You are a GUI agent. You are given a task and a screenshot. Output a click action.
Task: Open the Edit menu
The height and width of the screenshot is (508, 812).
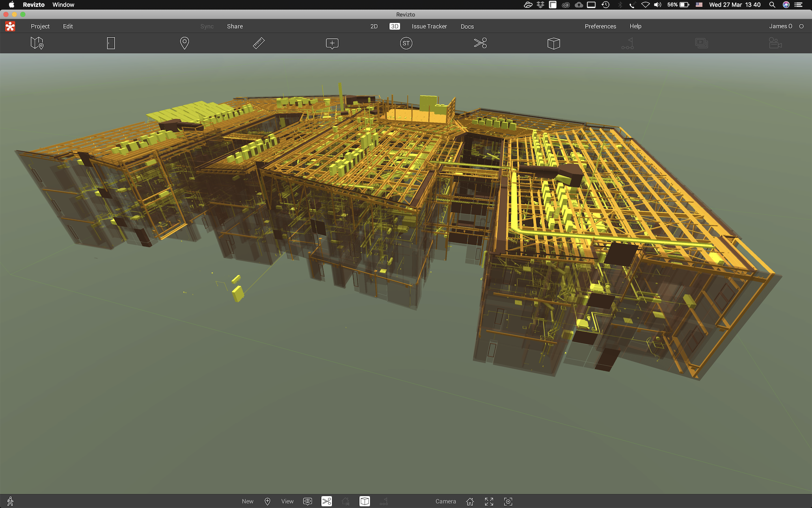point(68,26)
